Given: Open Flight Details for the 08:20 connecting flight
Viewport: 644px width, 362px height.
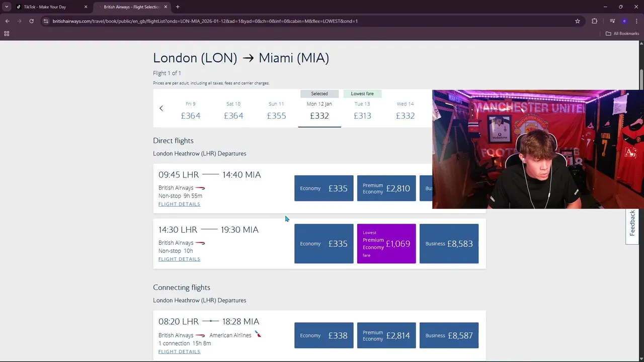Looking at the screenshot, I should tap(179, 351).
